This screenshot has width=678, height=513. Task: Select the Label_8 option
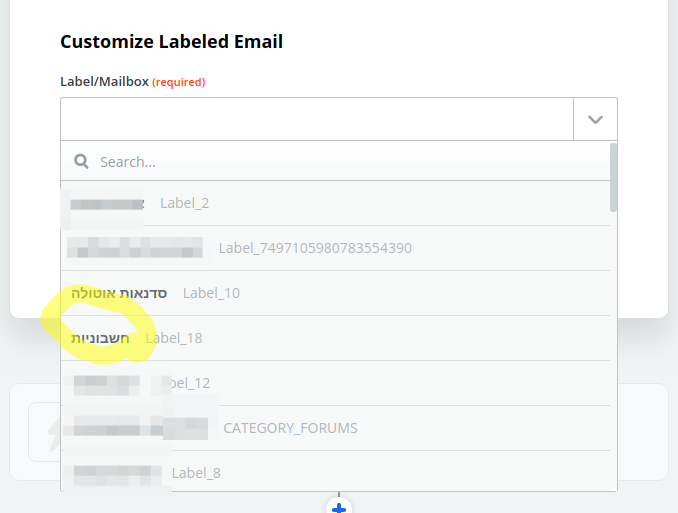point(336,471)
